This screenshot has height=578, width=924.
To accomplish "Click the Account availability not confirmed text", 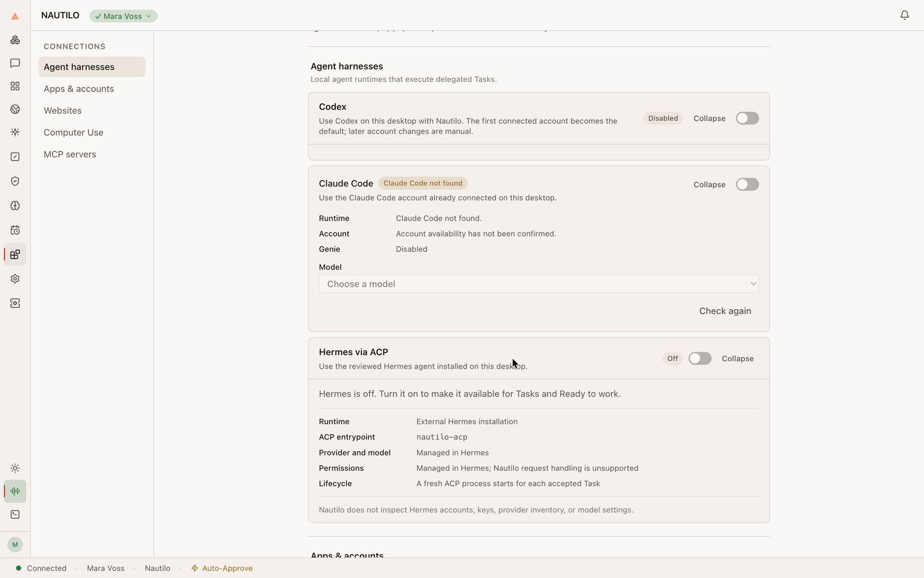I will point(476,234).
